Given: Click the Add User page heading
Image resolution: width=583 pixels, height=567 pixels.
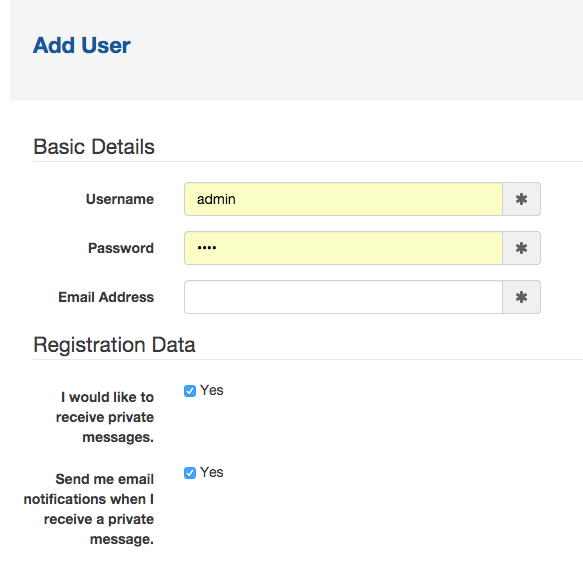Looking at the screenshot, I should coord(82,45).
